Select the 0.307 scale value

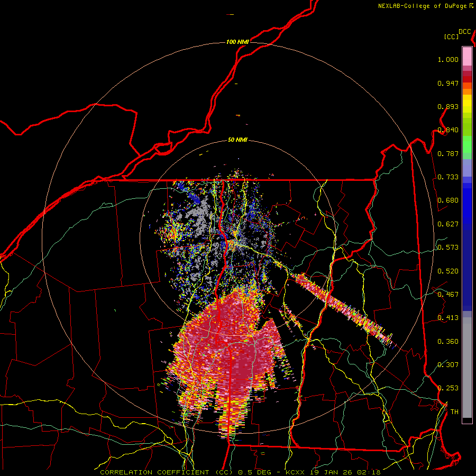(448, 365)
